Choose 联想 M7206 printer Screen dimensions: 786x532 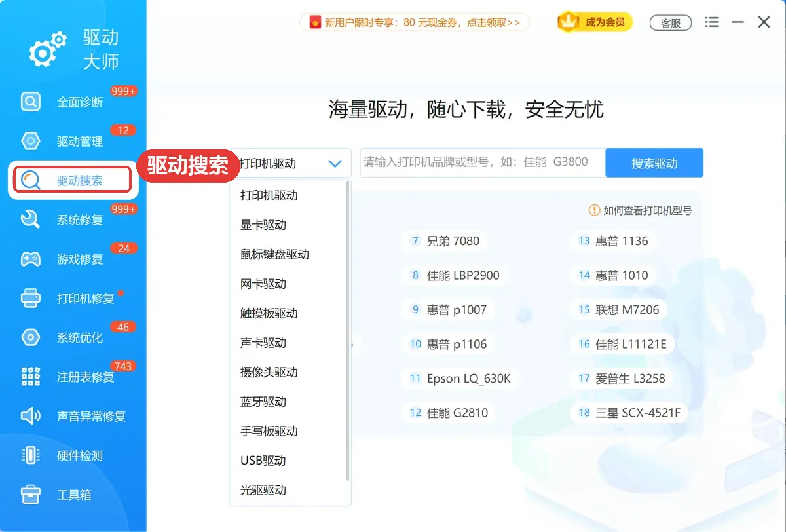point(619,310)
